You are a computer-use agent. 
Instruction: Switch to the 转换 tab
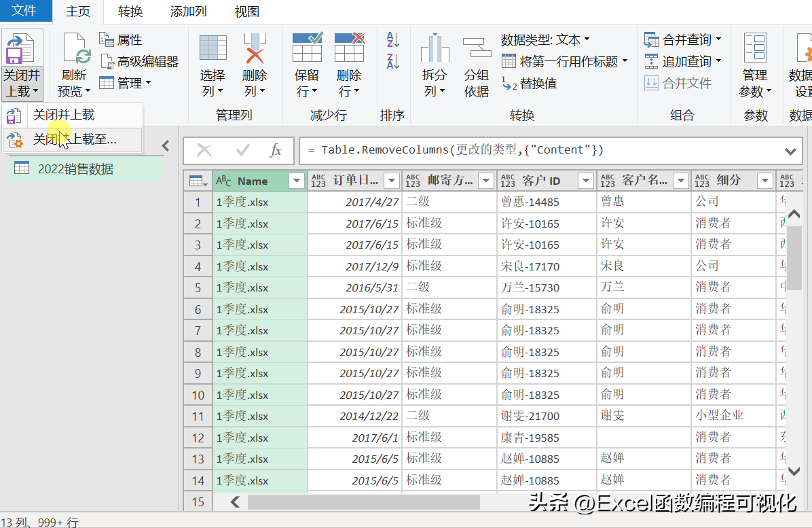coord(130,12)
